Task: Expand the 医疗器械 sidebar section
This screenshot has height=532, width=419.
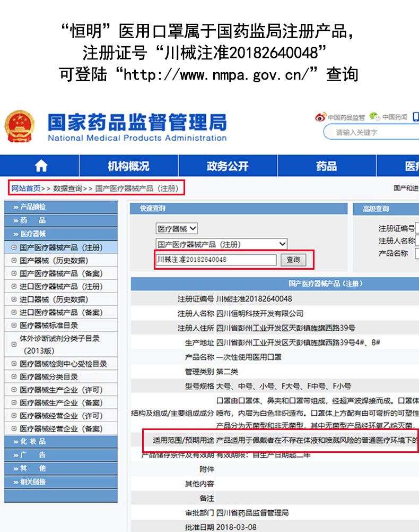Action: 61,234
